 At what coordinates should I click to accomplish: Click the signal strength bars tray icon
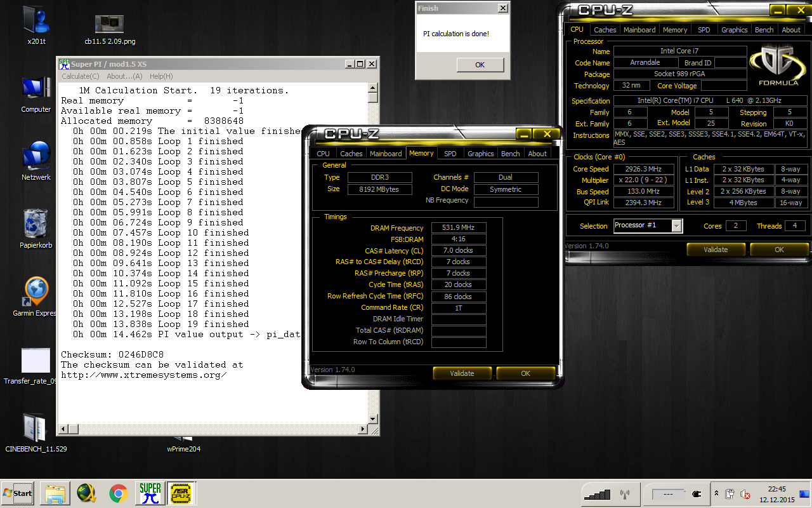pos(597,493)
